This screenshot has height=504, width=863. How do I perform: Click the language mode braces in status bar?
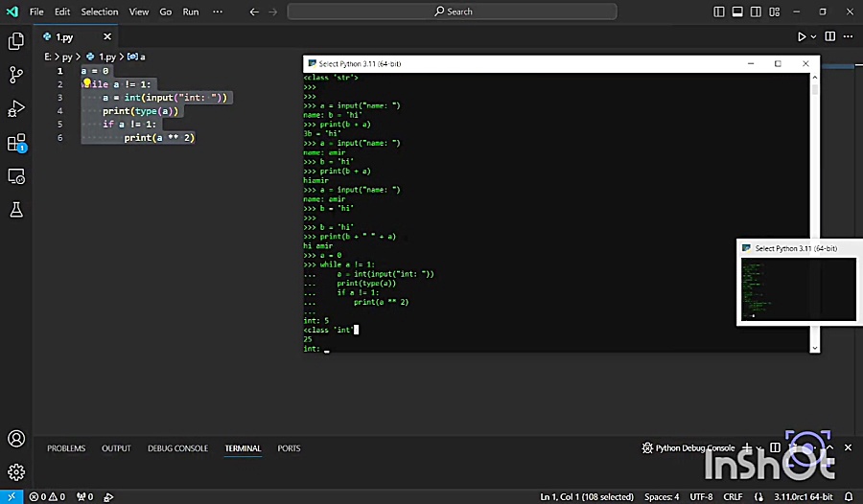pyautogui.click(x=759, y=497)
